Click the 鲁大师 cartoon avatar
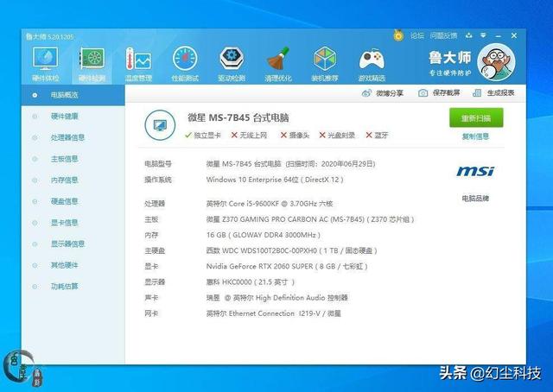This screenshot has height=392, width=553. (x=496, y=62)
